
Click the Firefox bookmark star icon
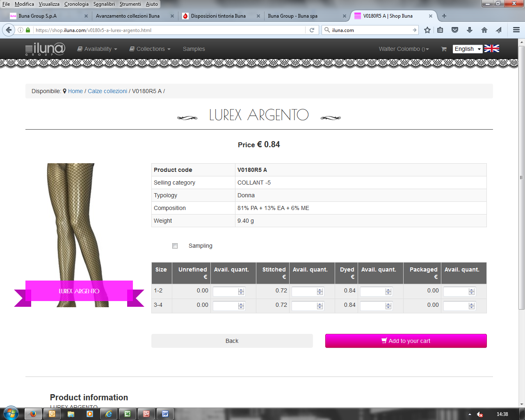tap(427, 30)
